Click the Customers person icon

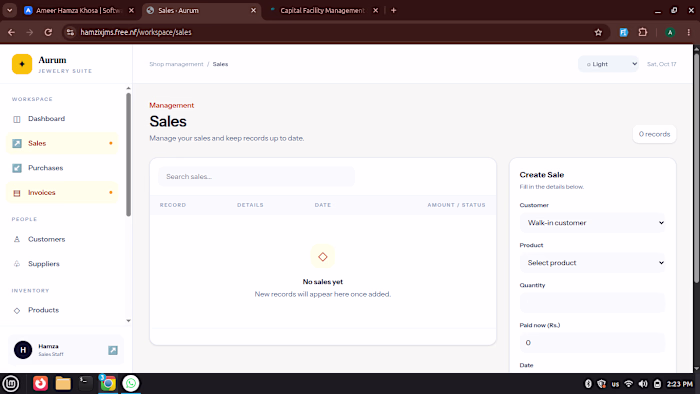(17, 239)
